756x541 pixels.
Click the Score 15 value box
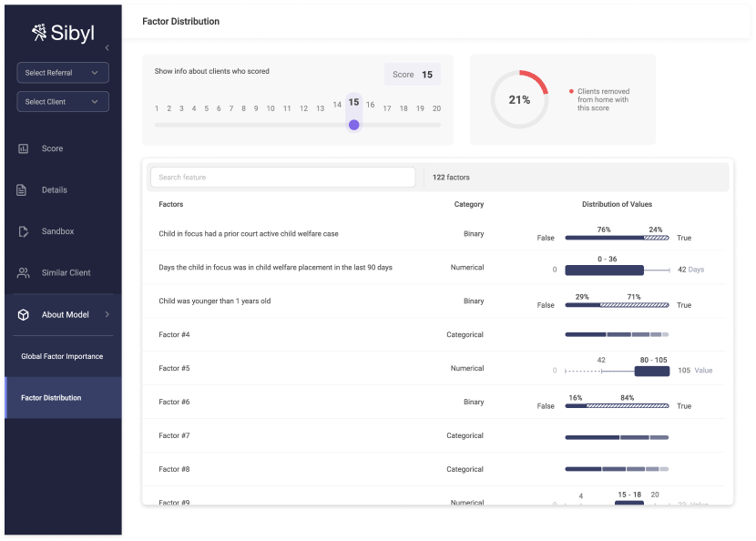point(413,75)
